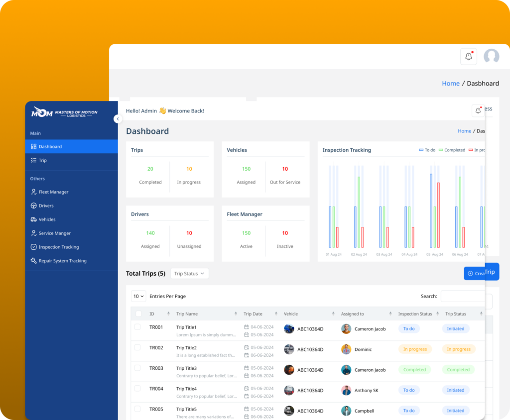Click the 02 Aug 24 bar group in chart

[359, 207]
